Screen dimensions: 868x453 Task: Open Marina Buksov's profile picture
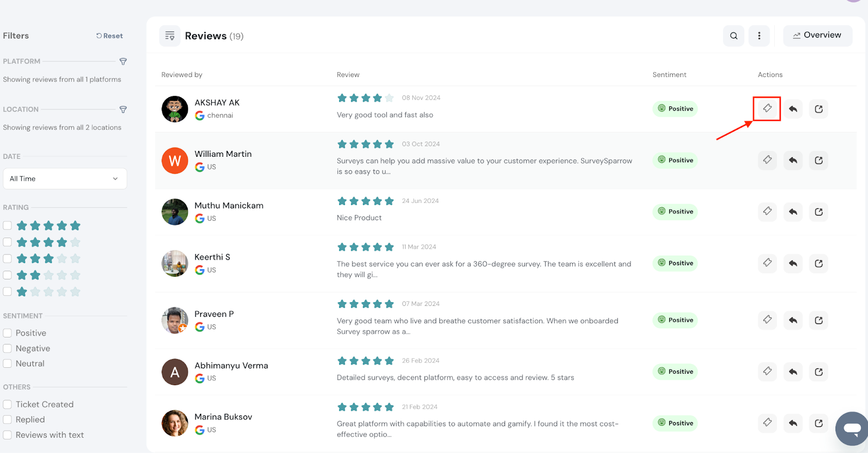pos(175,423)
